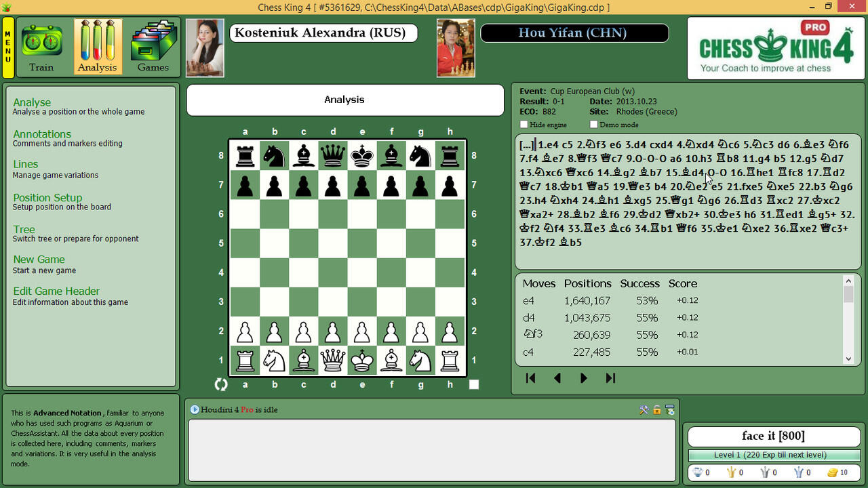Open Tree to switch tree
The image size is (868, 488).
pos(24,230)
